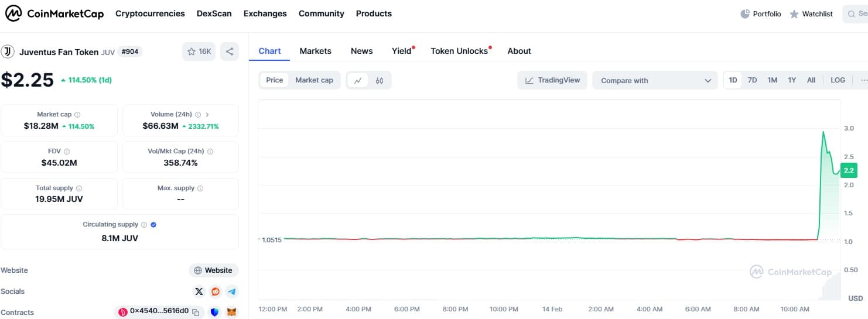
Task: Select the 7D time range
Action: [x=753, y=80]
